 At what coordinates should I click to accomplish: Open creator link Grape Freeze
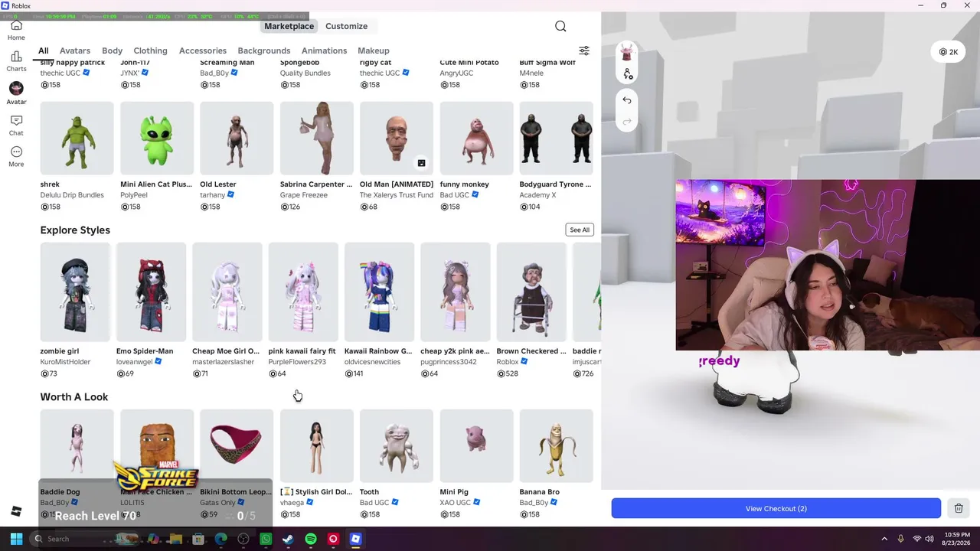pyautogui.click(x=304, y=195)
